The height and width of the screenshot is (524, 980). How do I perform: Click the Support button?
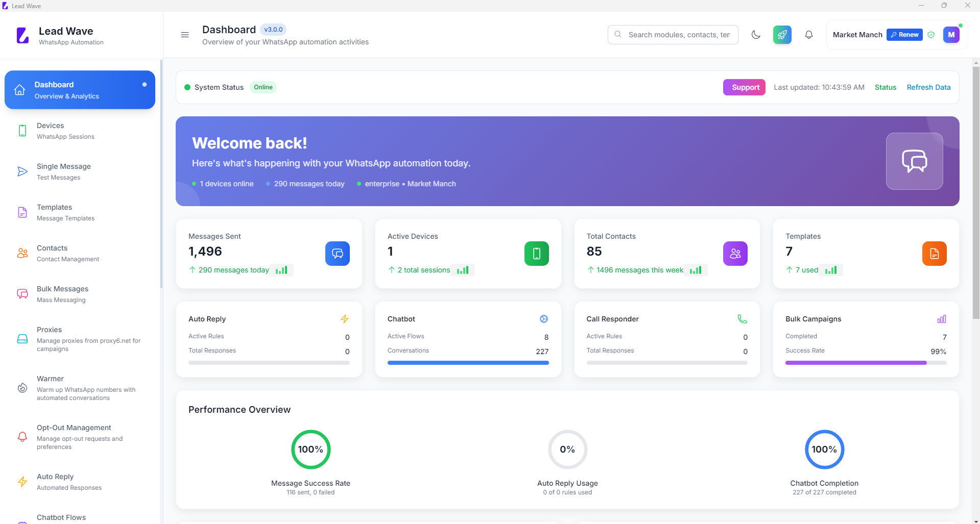[744, 87]
